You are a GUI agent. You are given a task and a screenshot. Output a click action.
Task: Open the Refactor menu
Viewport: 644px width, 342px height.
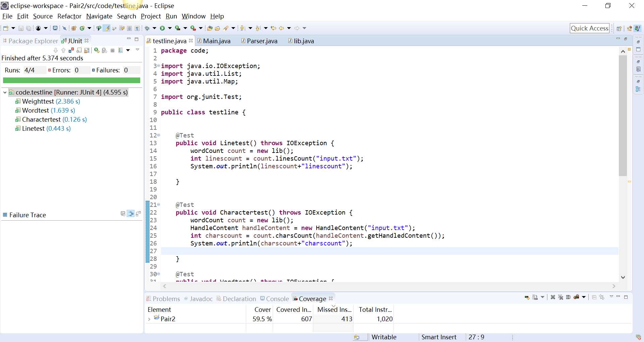[69, 16]
